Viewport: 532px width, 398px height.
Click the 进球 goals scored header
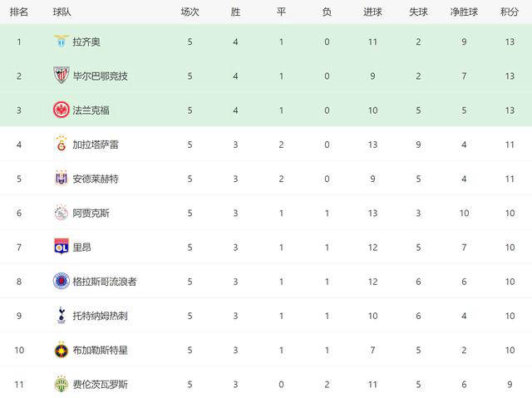coord(372,12)
